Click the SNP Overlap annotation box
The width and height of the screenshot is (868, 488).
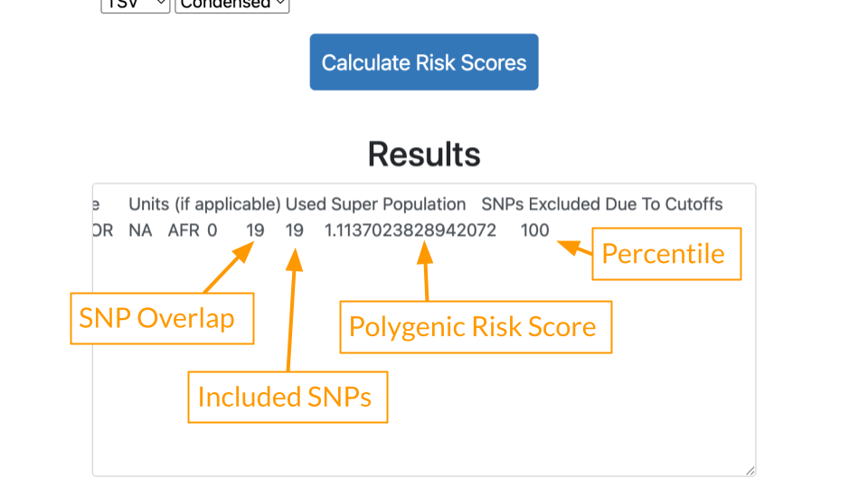click(x=162, y=318)
